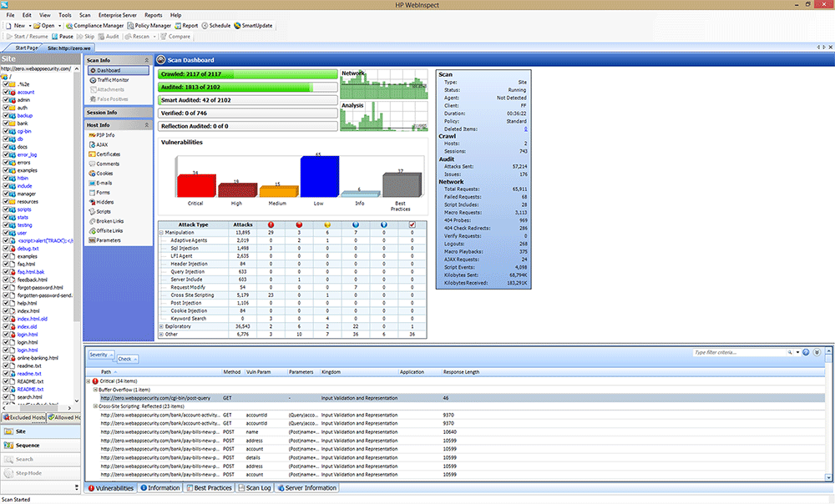This screenshot has height=504, width=835.
Task: Open the AJAX host info item
Action: [99, 144]
